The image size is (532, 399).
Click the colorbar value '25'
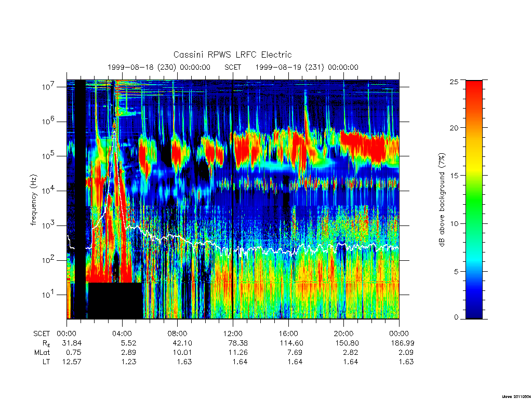[x=454, y=82]
